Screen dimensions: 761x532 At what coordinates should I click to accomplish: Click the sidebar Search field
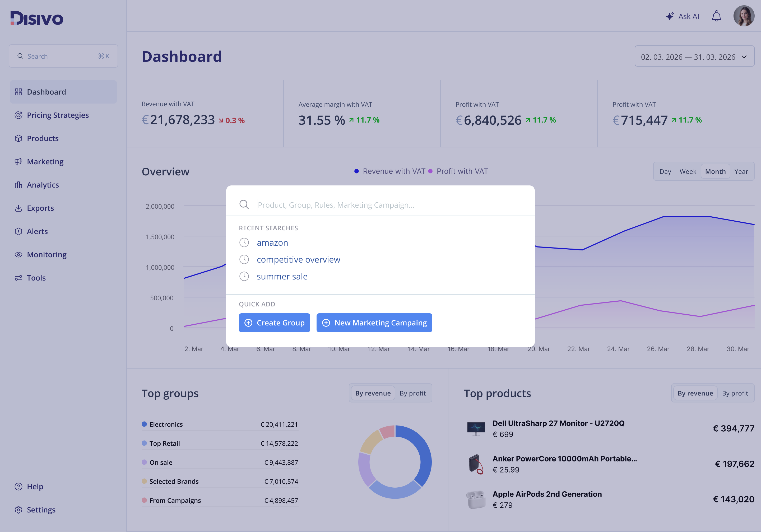[63, 56]
